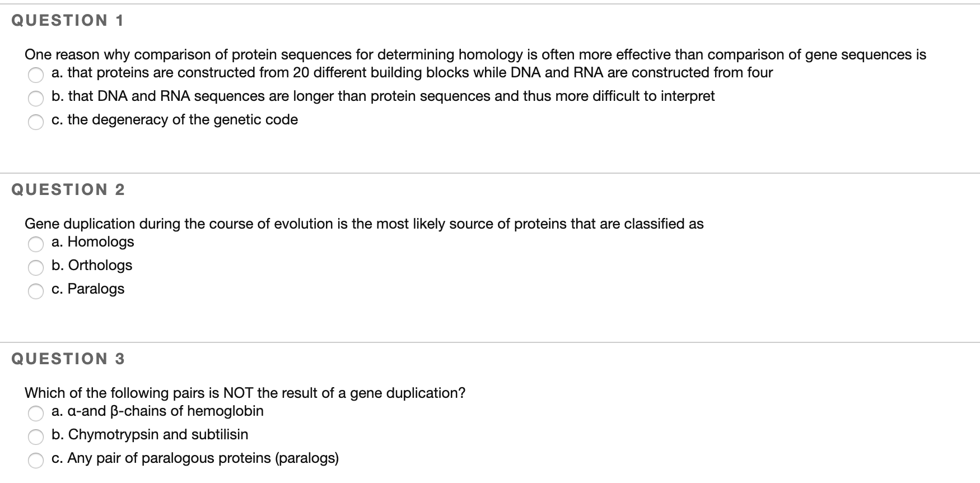Click the QUESTION 2 heading
Viewport: 980px width, 483px height.
point(67,189)
